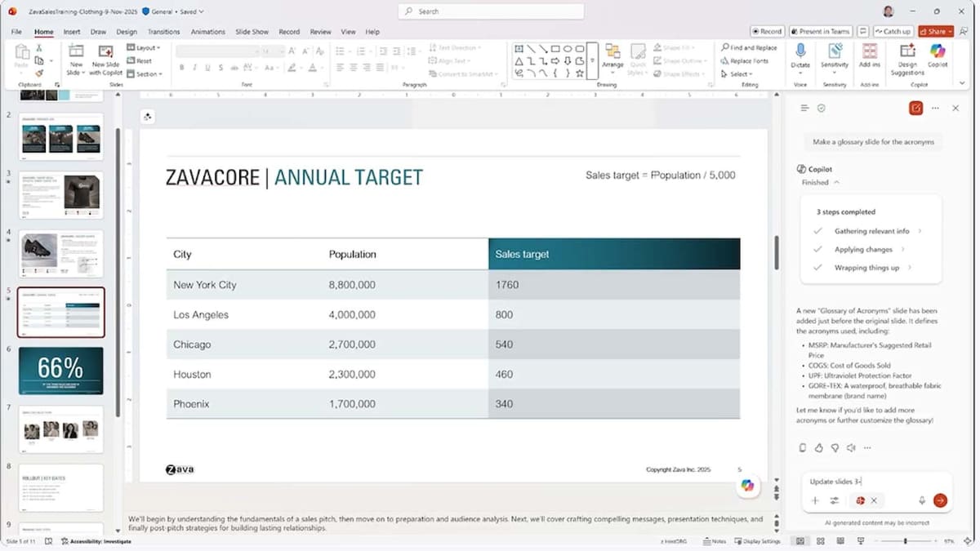Click the microphone in the Copilot prompt box

[x=922, y=500]
